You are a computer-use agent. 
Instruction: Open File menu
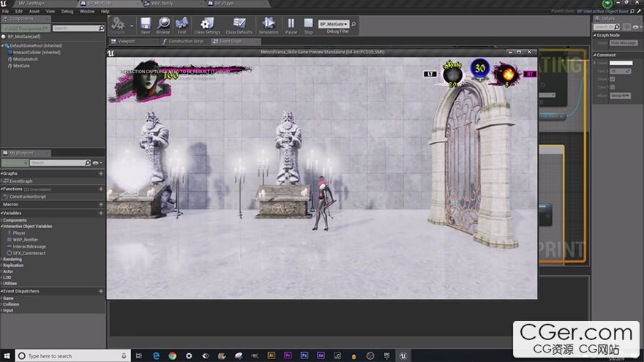[x=5, y=12]
